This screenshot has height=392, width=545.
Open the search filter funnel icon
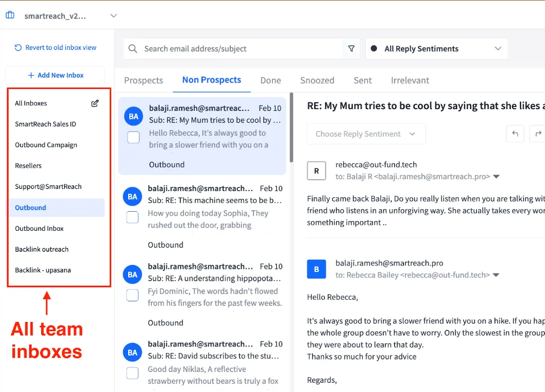[x=351, y=49]
